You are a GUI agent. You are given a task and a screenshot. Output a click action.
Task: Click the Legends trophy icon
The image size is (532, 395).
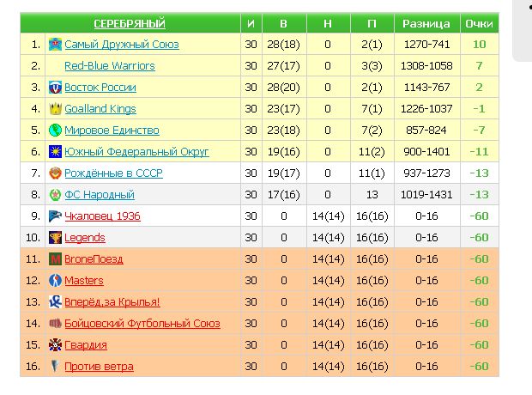[55, 238]
